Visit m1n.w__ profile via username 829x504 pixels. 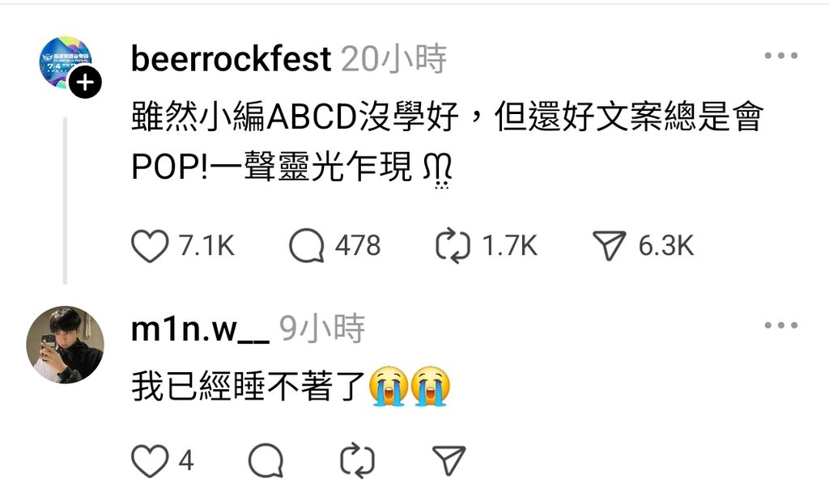pos(201,329)
